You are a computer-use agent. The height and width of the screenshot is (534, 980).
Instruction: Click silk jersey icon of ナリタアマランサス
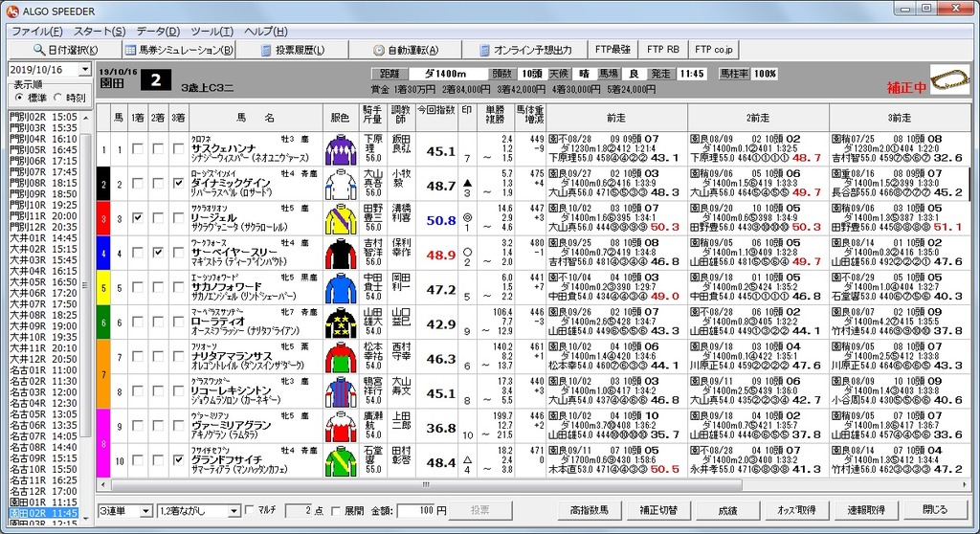coord(342,357)
